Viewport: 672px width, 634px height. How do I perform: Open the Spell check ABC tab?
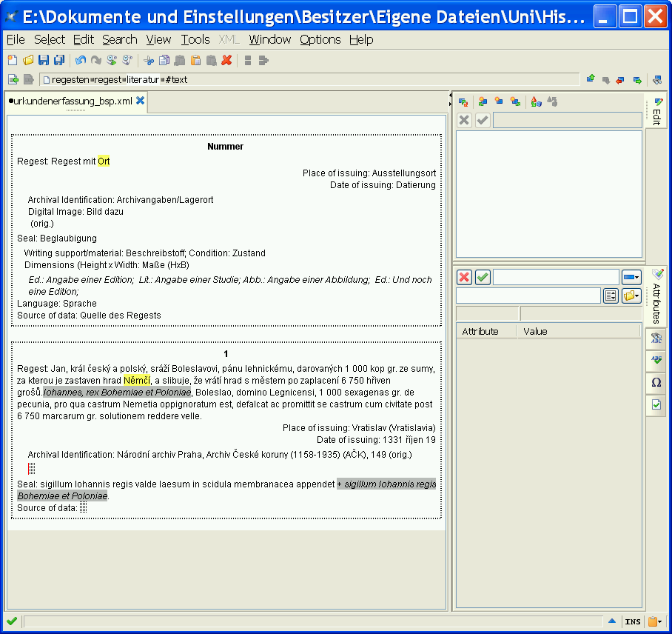coord(656,360)
